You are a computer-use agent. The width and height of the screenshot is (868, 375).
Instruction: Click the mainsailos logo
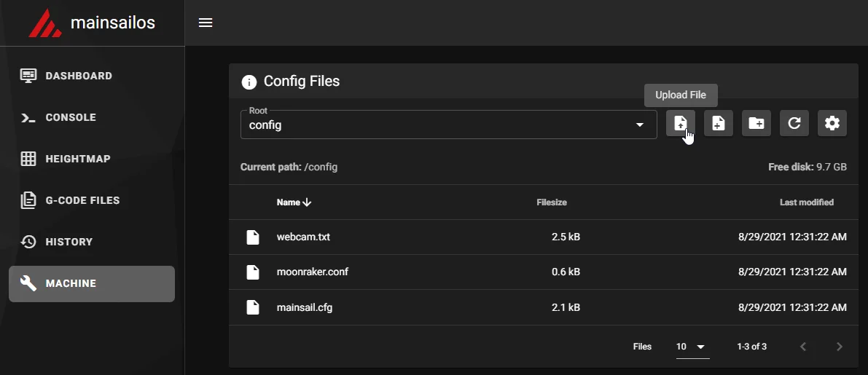[45, 23]
